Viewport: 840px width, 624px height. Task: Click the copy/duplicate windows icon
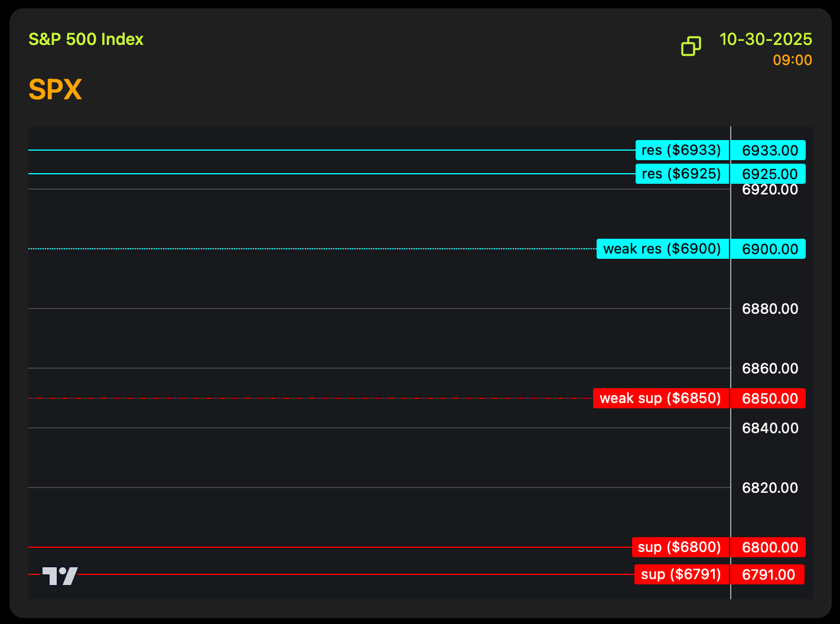coord(691,46)
